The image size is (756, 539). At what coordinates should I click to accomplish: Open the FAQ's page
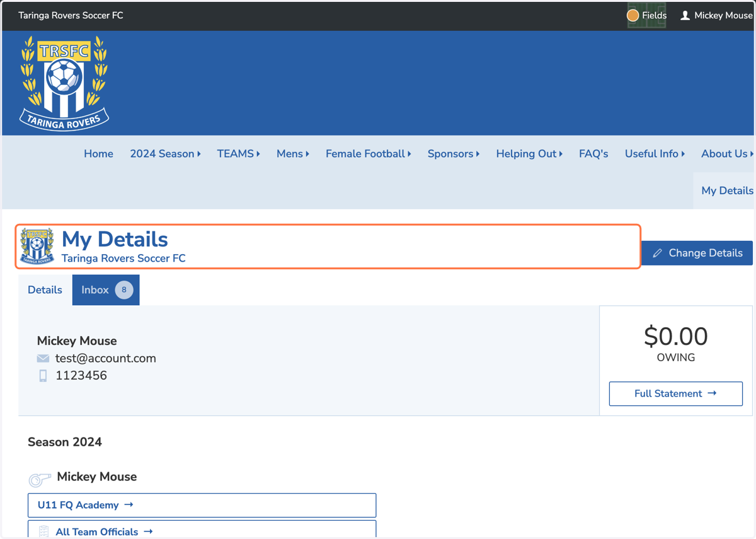click(593, 154)
